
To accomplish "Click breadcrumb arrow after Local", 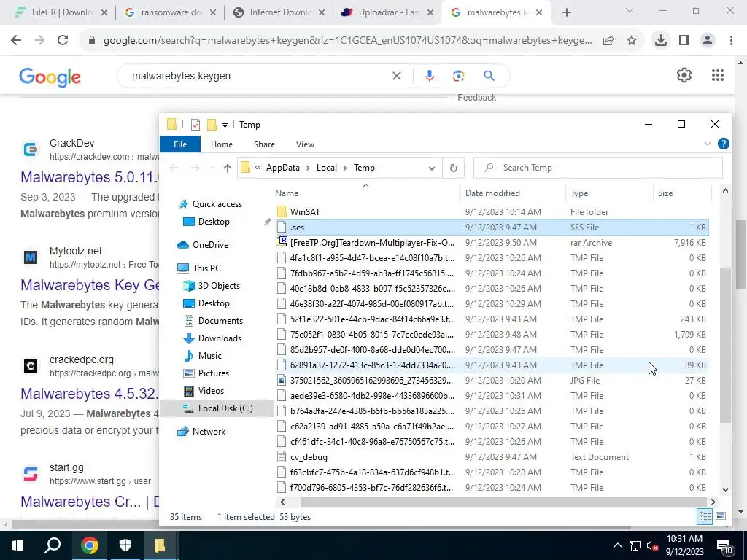I will [x=345, y=168].
